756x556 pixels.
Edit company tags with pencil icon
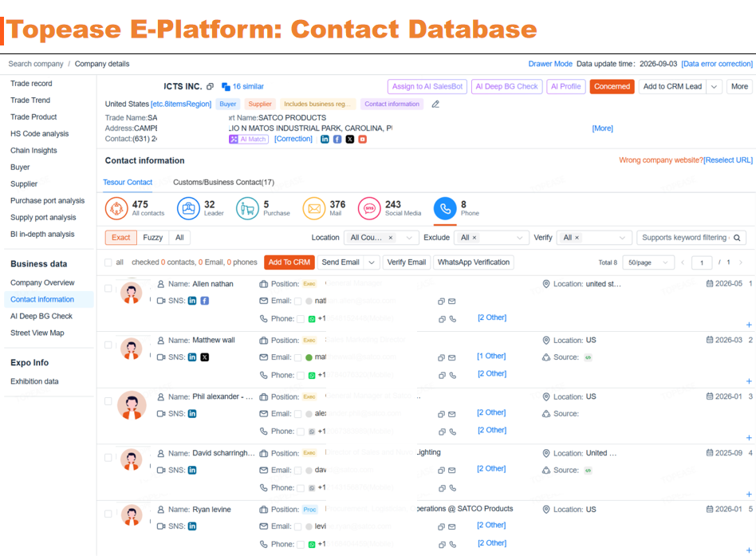tap(435, 104)
